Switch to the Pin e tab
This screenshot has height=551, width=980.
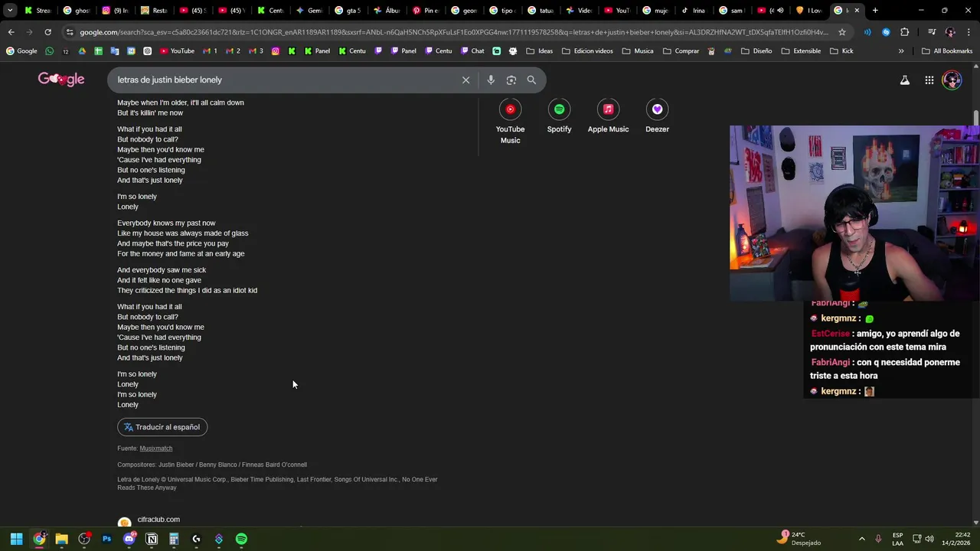click(x=426, y=10)
